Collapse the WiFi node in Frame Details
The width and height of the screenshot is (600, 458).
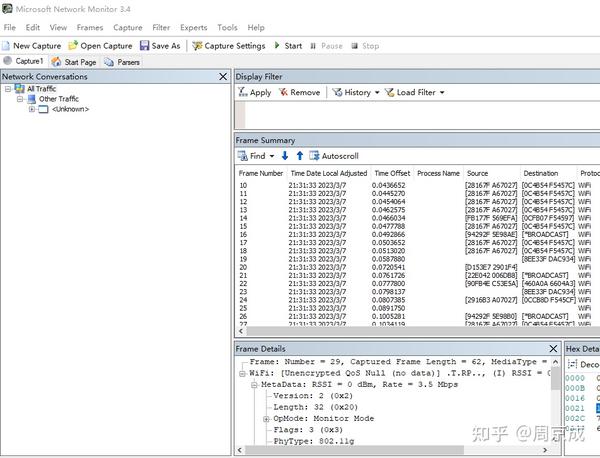point(241,372)
